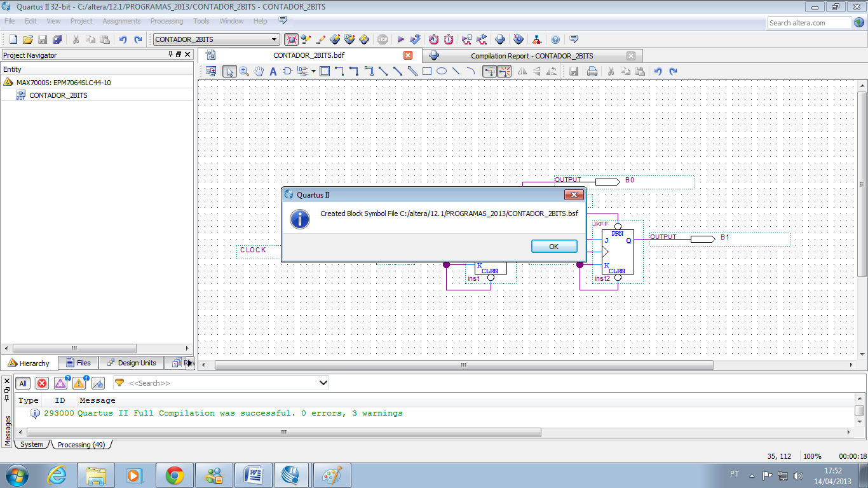Toggle the flagged messages filter

pos(98,383)
